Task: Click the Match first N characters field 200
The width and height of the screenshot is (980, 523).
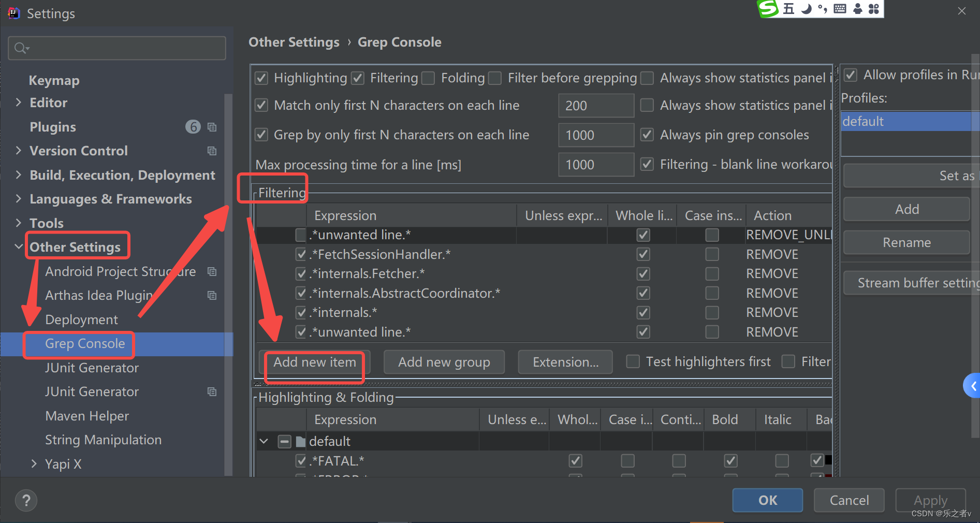Action: click(x=596, y=106)
